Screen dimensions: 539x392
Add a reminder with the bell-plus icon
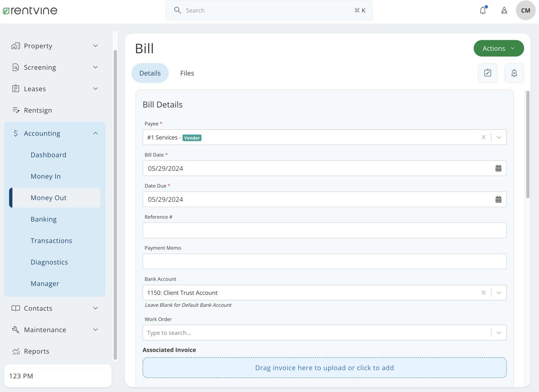click(x=514, y=73)
